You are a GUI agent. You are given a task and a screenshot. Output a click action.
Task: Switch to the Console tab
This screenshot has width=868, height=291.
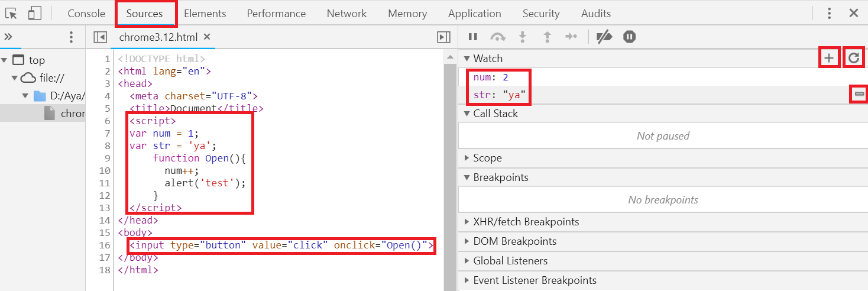click(86, 13)
